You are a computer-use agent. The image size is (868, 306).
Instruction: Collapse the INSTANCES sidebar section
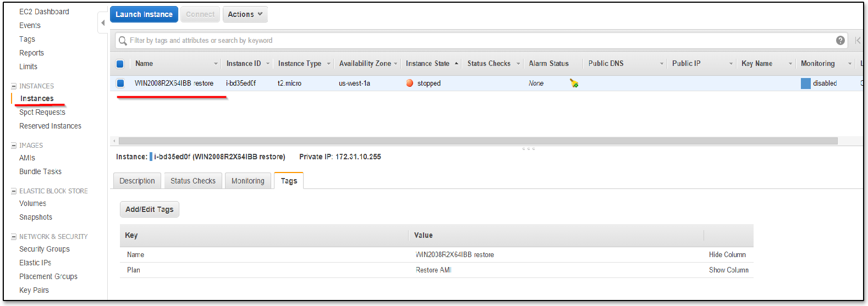14,86
